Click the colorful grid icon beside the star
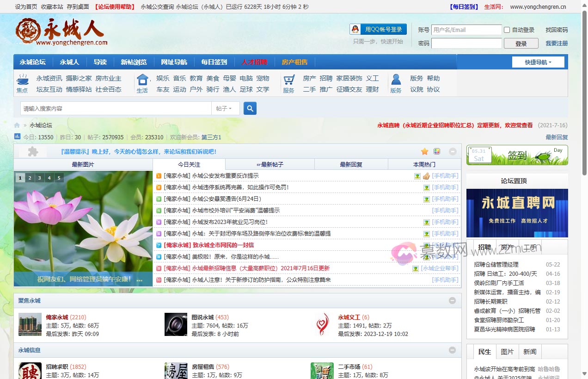The height and width of the screenshot is (379, 588). 437,151
